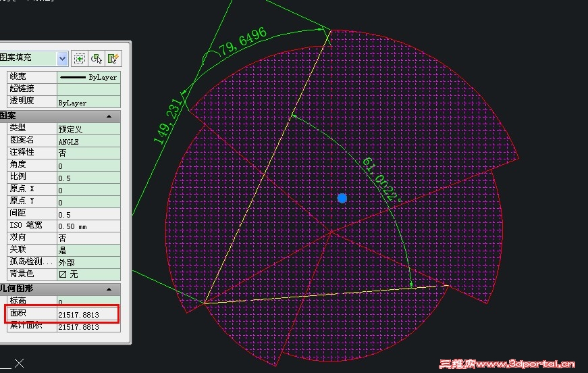
Task: Select the 61,0522° angular dimension text
Action: tap(381, 180)
